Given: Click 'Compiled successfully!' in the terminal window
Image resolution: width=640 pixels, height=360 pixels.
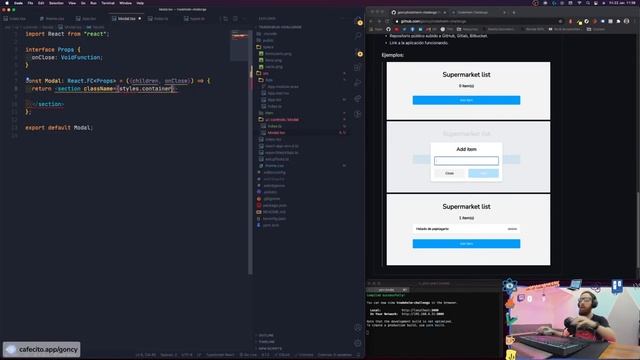Looking at the screenshot, I should [386, 295].
